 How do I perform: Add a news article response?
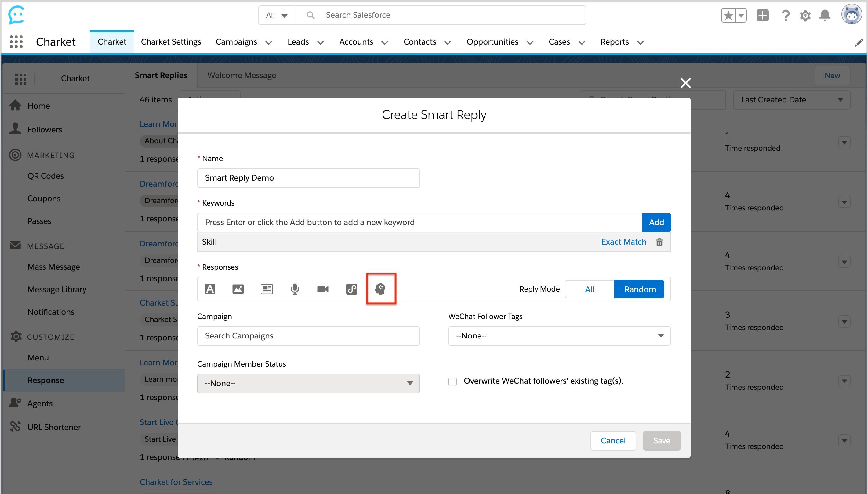pyautogui.click(x=267, y=289)
